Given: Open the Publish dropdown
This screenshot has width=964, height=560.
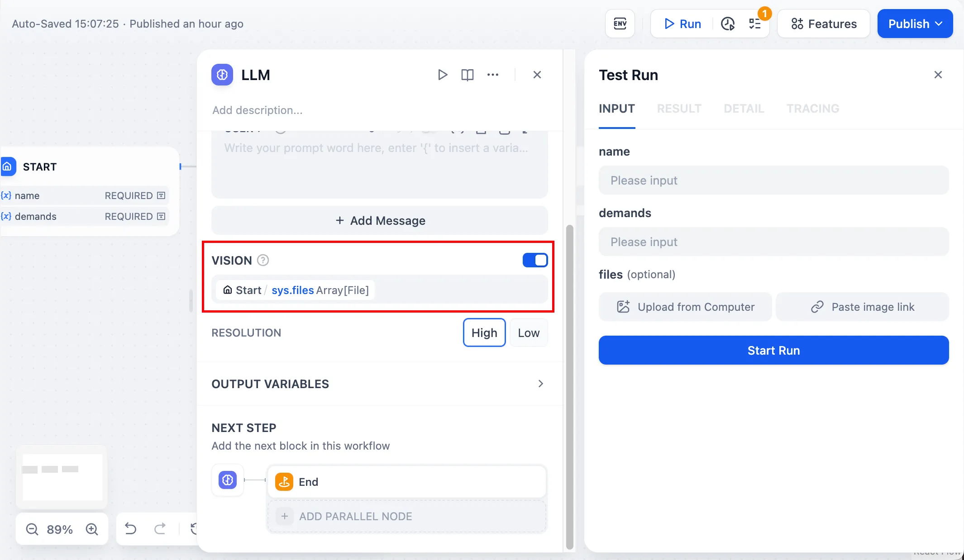Looking at the screenshot, I should (915, 24).
